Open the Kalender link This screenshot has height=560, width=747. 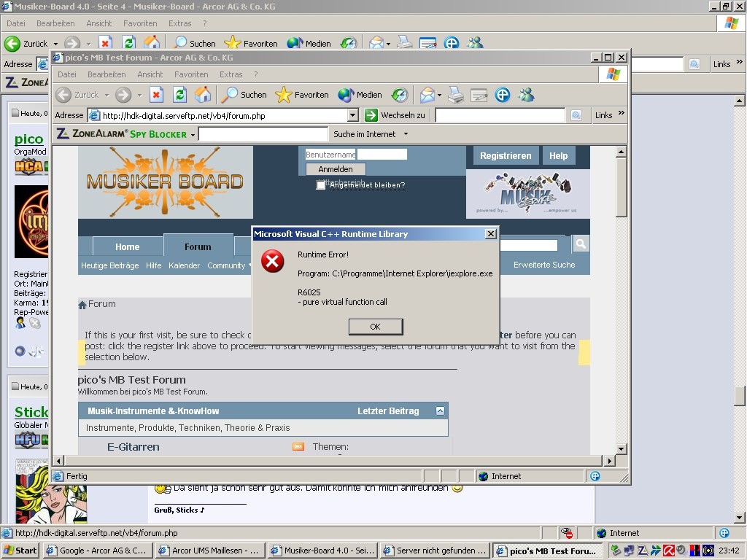184,265
